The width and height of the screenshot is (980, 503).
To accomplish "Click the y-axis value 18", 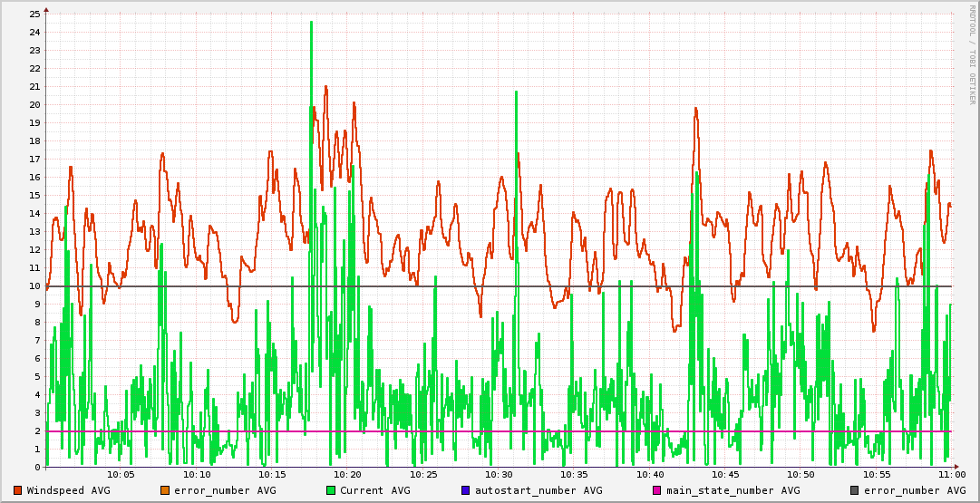I will (x=35, y=140).
